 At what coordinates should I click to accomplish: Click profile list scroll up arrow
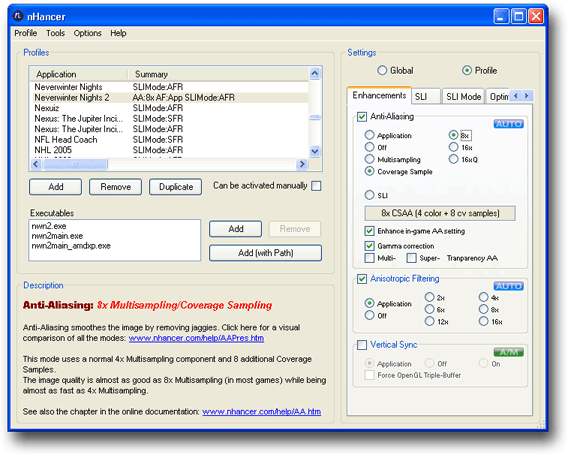click(x=315, y=74)
